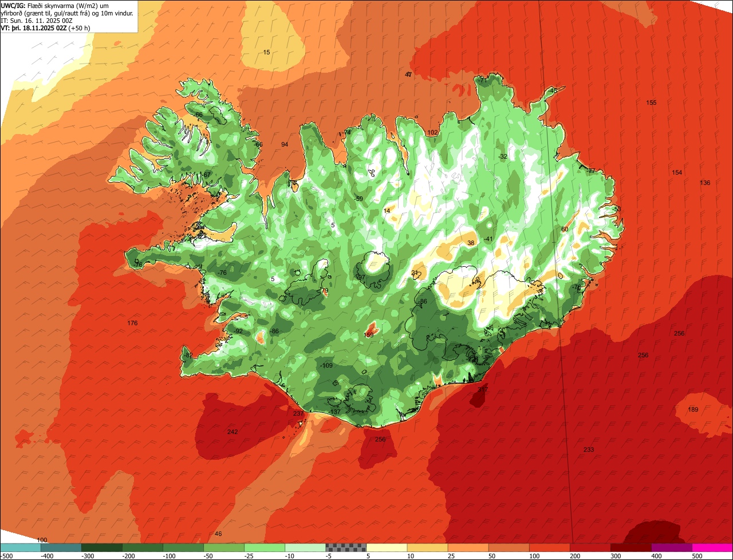Click the map value 47 north of Iceland
Screen dimensions: 733x560
(x=408, y=74)
